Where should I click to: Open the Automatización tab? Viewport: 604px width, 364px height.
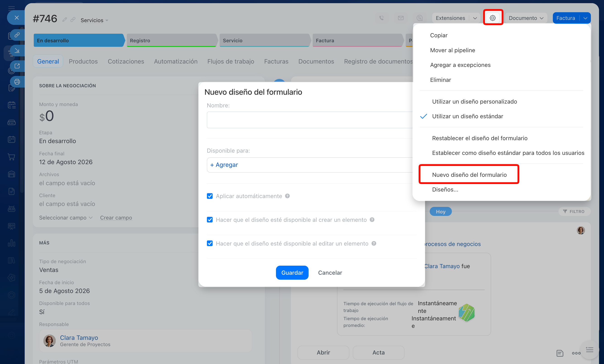pos(176,61)
